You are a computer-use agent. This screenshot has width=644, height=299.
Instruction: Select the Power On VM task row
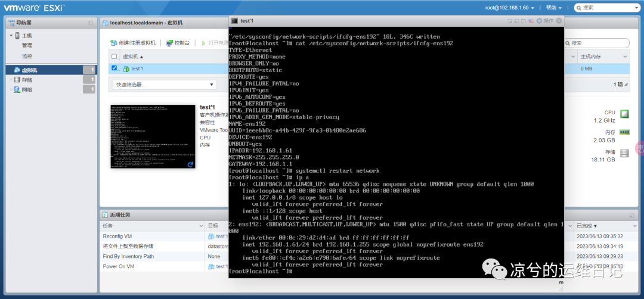point(118,266)
